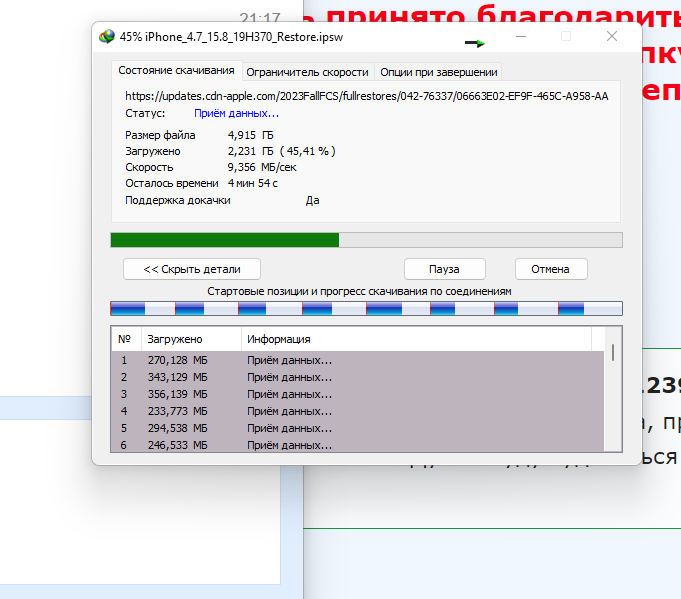Select connection row 356,139 МБ
This screenshot has height=599, width=681.
pyautogui.click(x=358, y=394)
